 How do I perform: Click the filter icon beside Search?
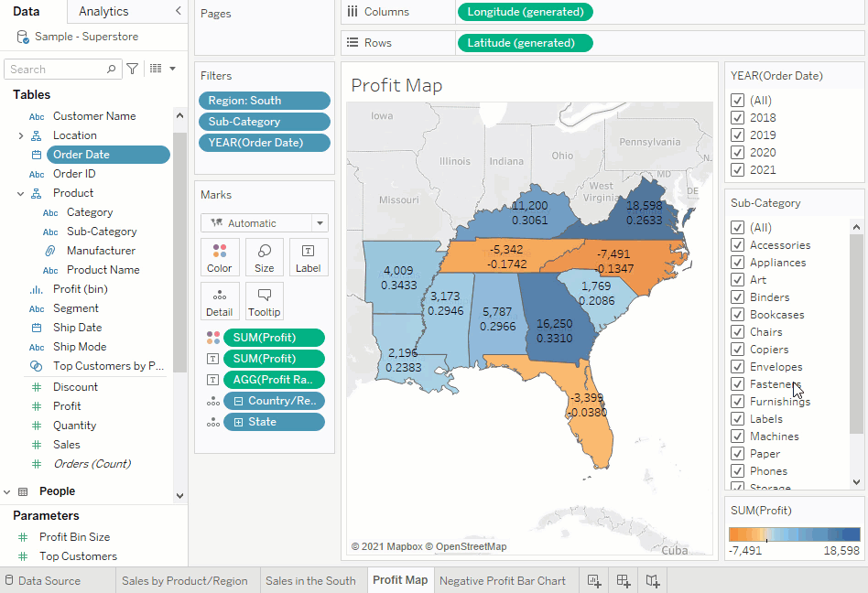coord(133,69)
